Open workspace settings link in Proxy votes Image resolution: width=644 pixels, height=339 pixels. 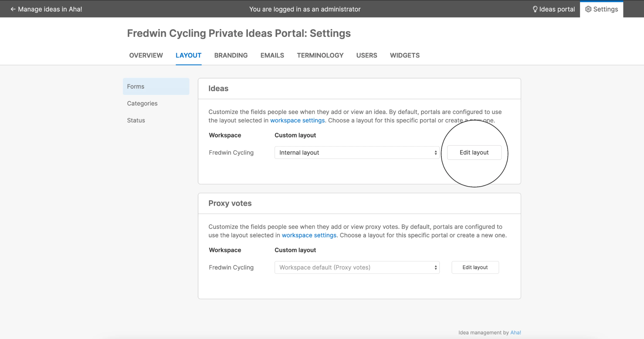coord(309,235)
